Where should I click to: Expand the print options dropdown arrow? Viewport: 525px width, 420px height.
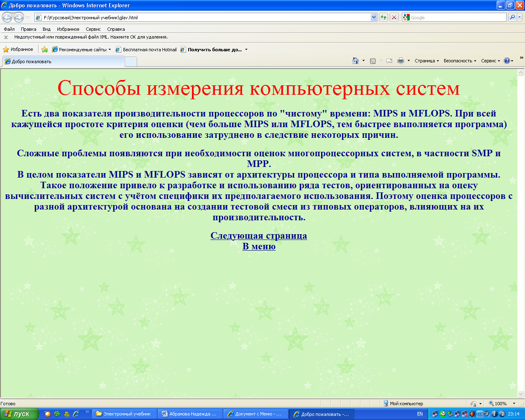tap(409, 61)
